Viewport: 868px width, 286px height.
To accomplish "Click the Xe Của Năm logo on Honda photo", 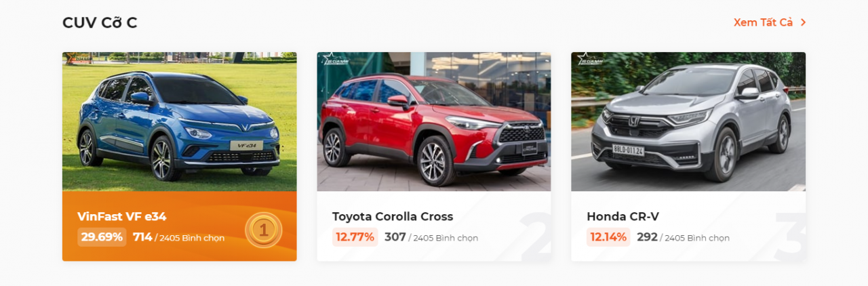I will tap(588, 59).
